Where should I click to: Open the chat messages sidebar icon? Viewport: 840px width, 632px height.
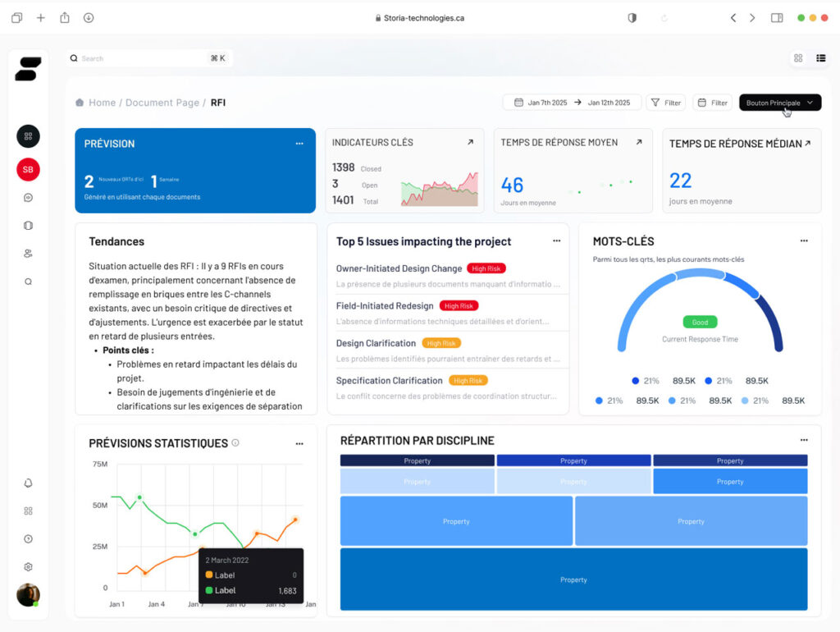tap(28, 198)
